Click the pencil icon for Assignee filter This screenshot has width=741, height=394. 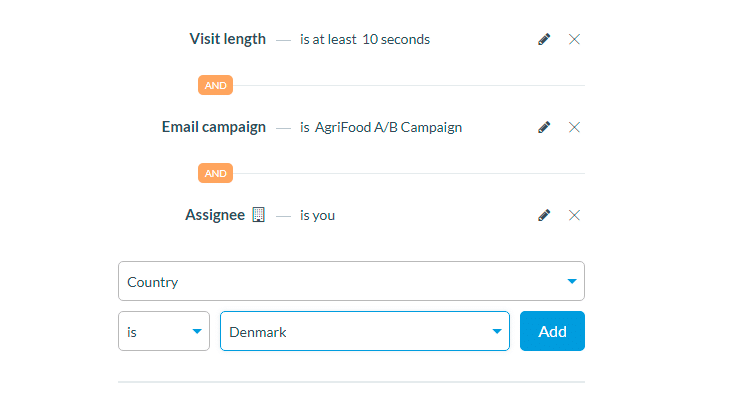(x=544, y=215)
